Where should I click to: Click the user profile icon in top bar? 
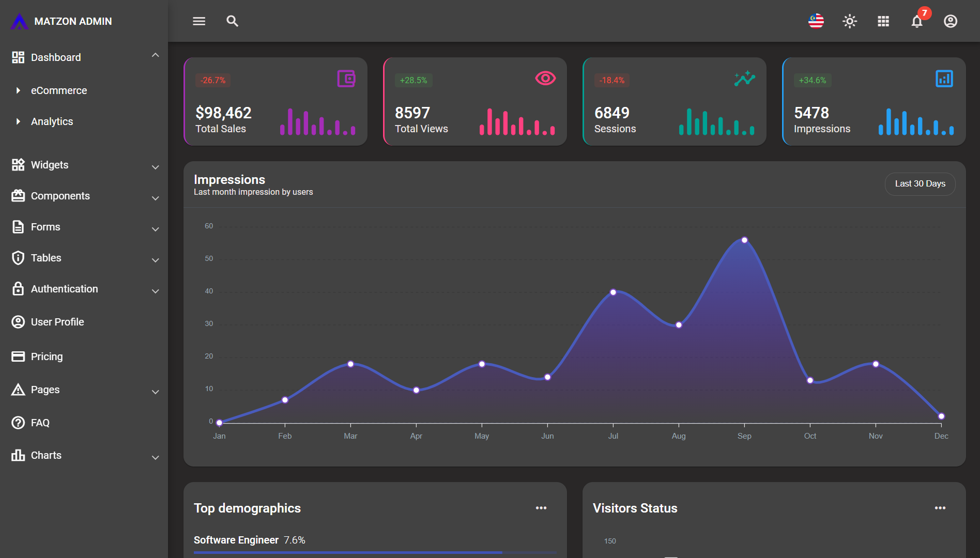tap(950, 21)
